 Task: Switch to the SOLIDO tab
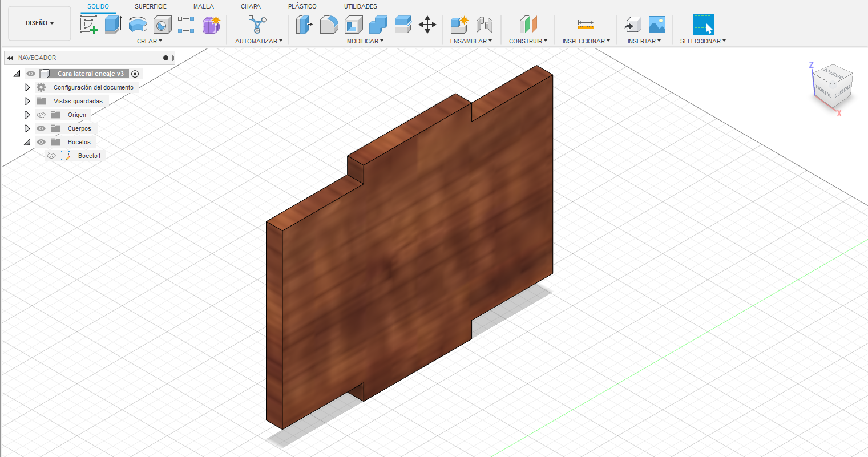[x=98, y=6]
